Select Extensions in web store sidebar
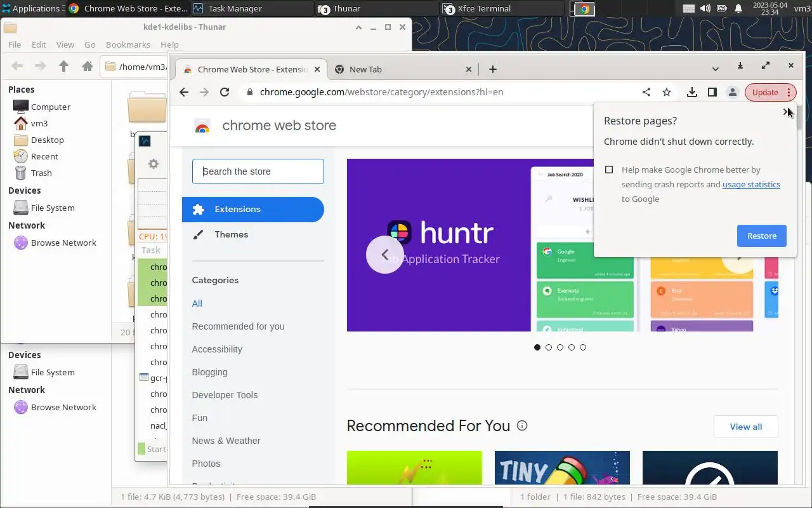This screenshot has width=812, height=508. point(253,209)
